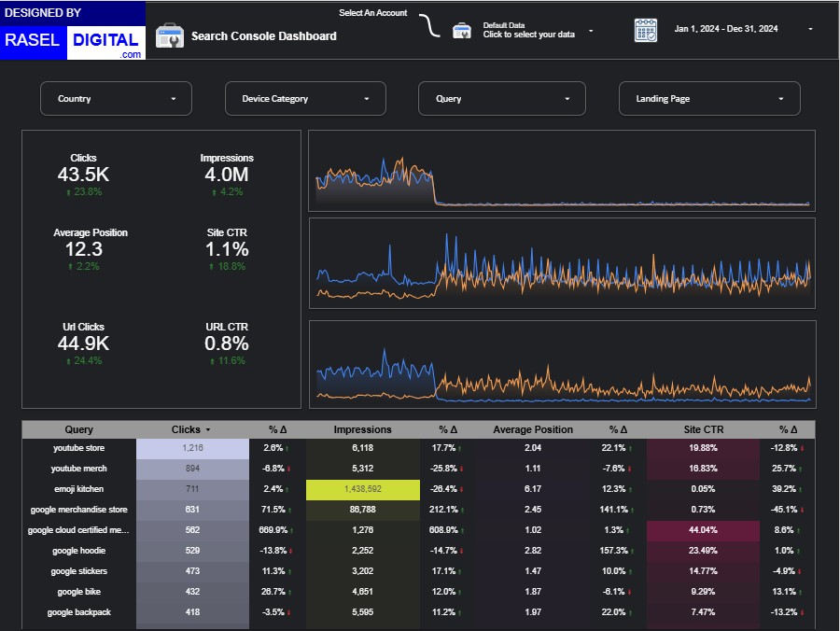Click the calendar icon beside date range
Screen dimensions: 840x631
point(646,30)
